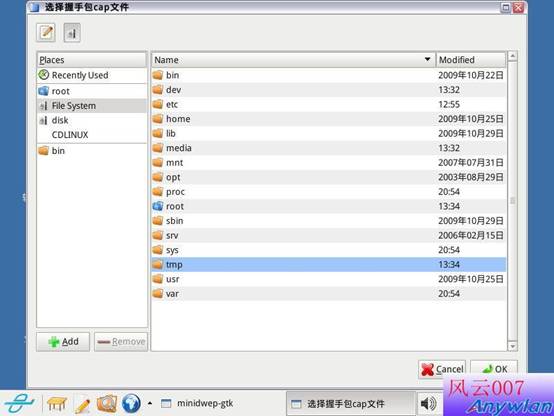The image size is (554, 416).
Task: Switch to 选择握手包cap文件 taskbar entry
Action: click(350, 403)
